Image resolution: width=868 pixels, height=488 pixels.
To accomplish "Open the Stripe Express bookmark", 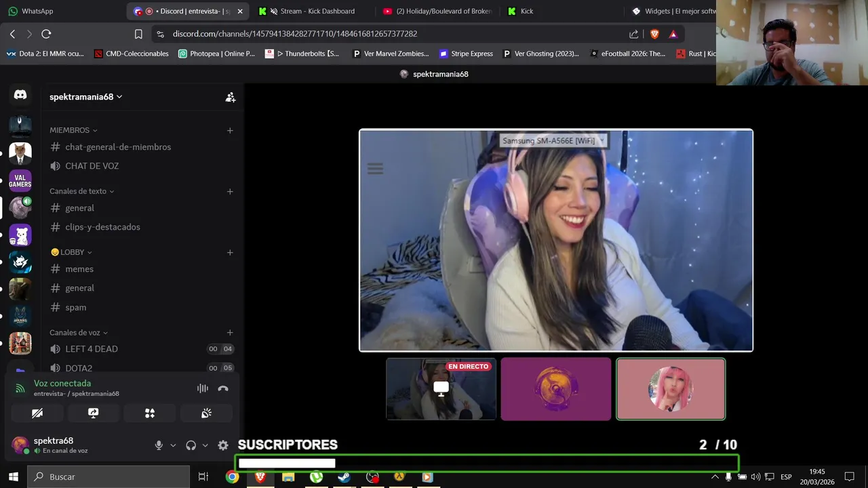I will tap(466, 54).
